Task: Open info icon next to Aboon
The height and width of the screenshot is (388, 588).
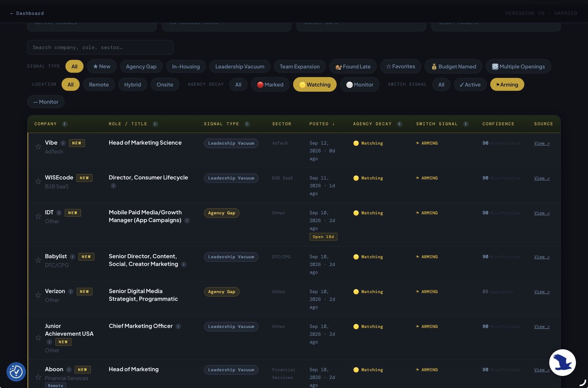Action: coord(69,370)
